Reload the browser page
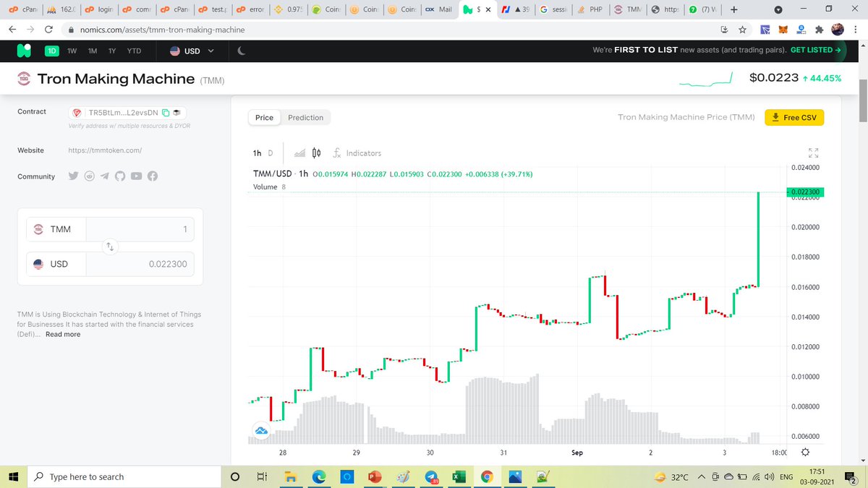This screenshot has width=868, height=488. [48, 30]
